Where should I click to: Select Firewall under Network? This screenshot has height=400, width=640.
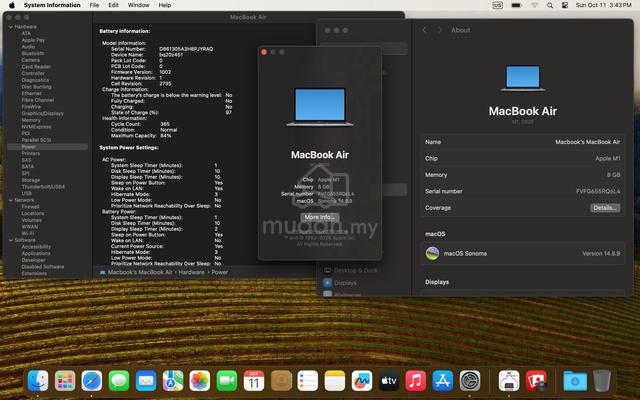click(x=30, y=207)
